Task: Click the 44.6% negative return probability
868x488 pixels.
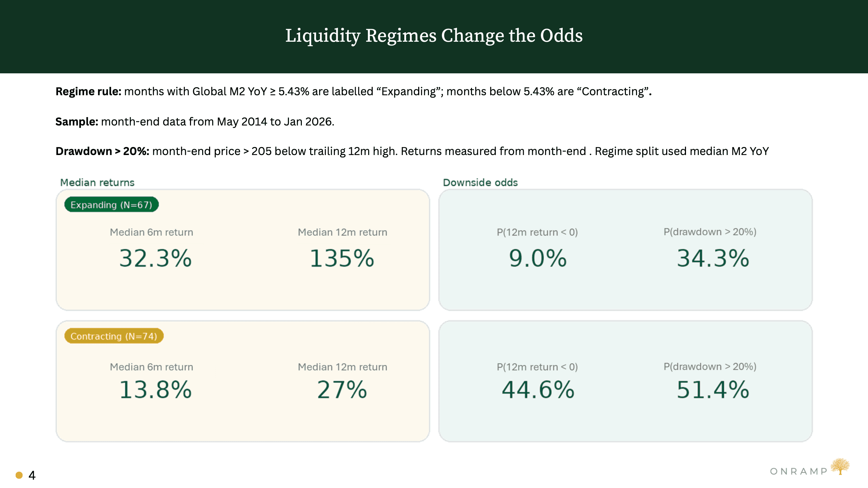Action: pyautogui.click(x=538, y=390)
